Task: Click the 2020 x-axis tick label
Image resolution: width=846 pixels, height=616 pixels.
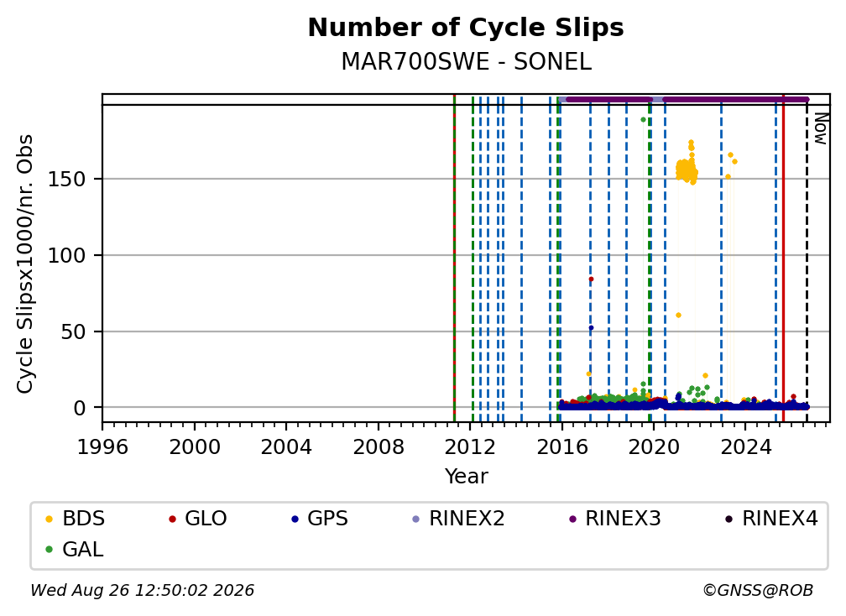Action: tap(653, 447)
